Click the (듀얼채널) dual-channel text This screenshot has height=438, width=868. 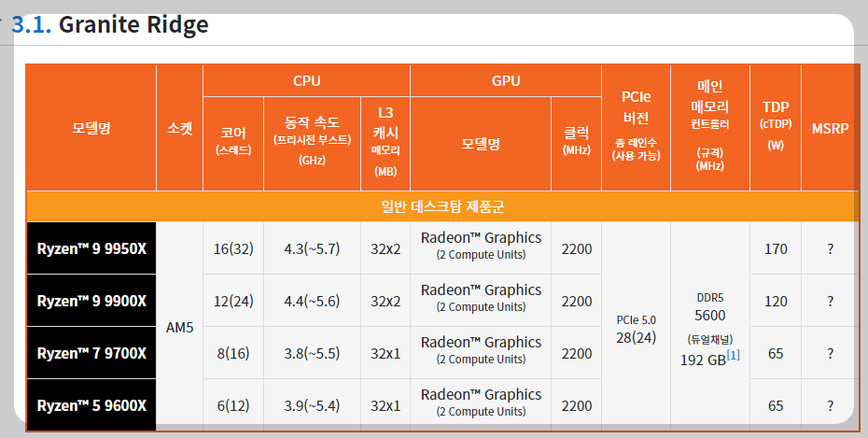(x=710, y=339)
